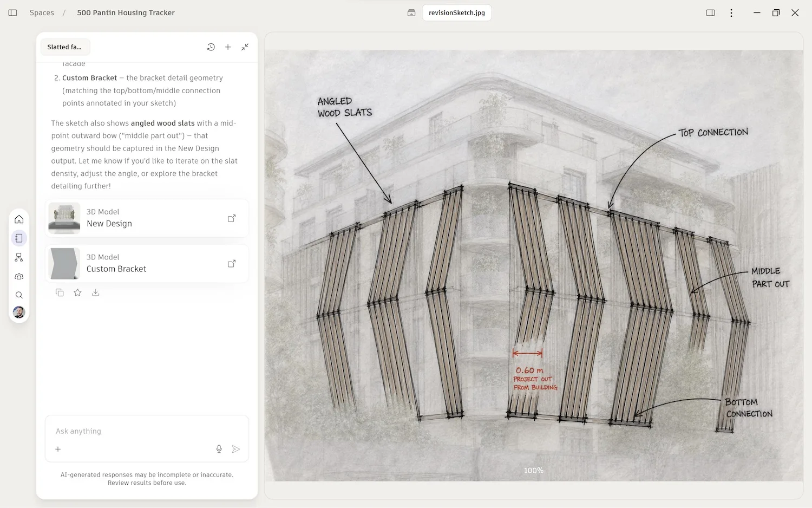Focus the Ask anything input field
This screenshot has width=812, height=508.
[147, 431]
